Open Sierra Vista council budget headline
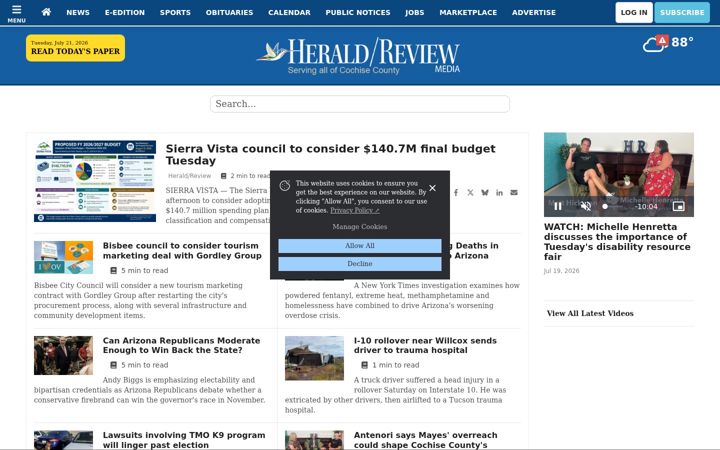Viewport: 720px width, 450px height. click(330, 154)
